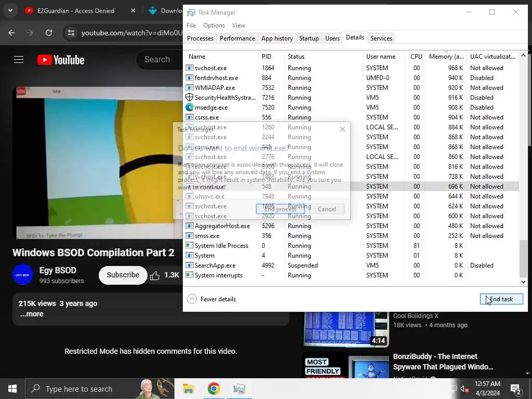Close the E2Guardian tab

coord(133,10)
